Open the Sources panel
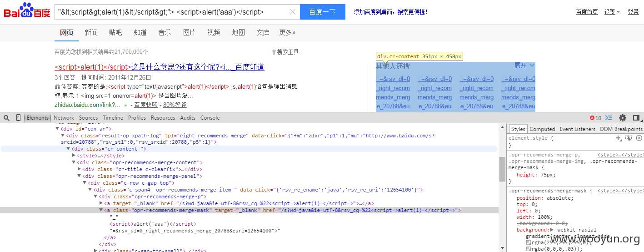The width and height of the screenshot is (644, 252). pos(88,118)
